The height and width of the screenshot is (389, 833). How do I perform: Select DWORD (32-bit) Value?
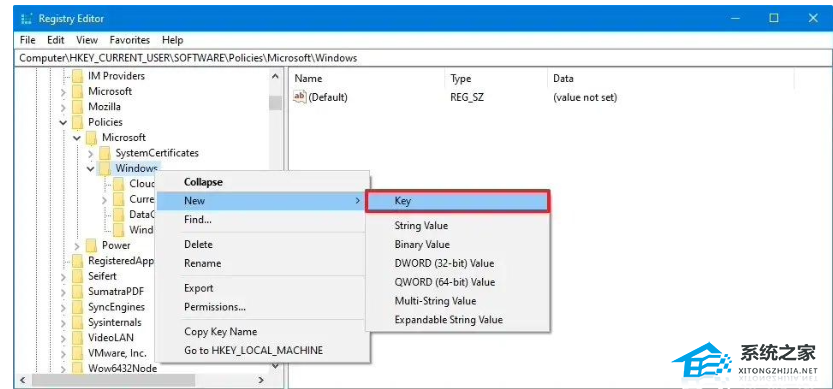(x=458, y=263)
